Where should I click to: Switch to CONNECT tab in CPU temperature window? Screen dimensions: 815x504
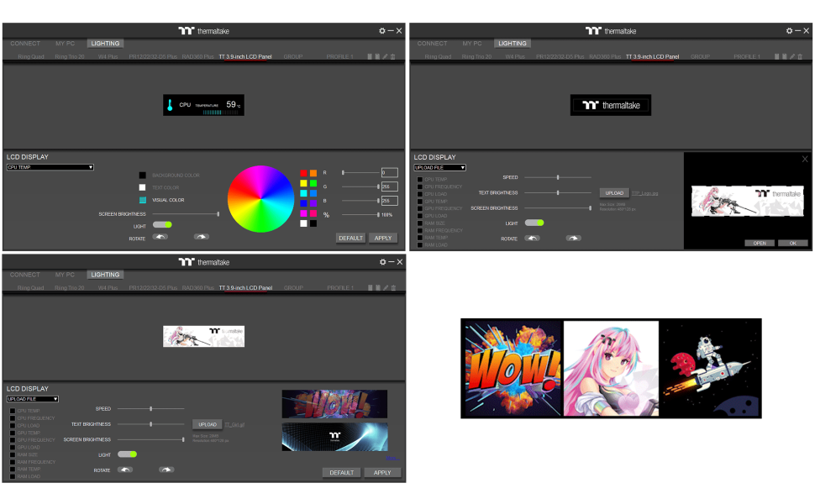pos(25,44)
